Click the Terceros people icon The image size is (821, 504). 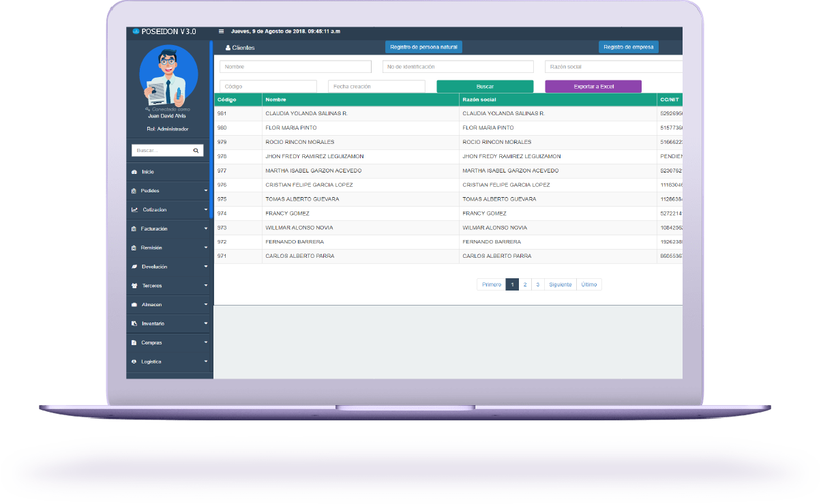(x=134, y=286)
